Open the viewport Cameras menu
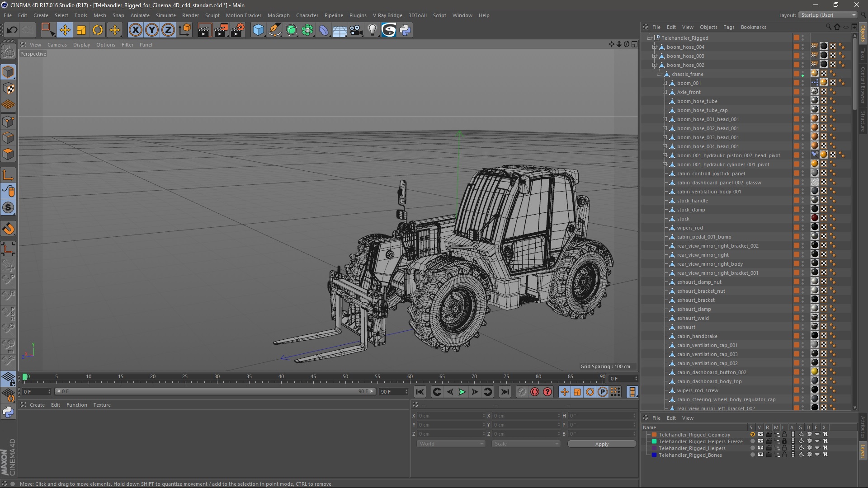This screenshot has width=868, height=488. pos(57,45)
